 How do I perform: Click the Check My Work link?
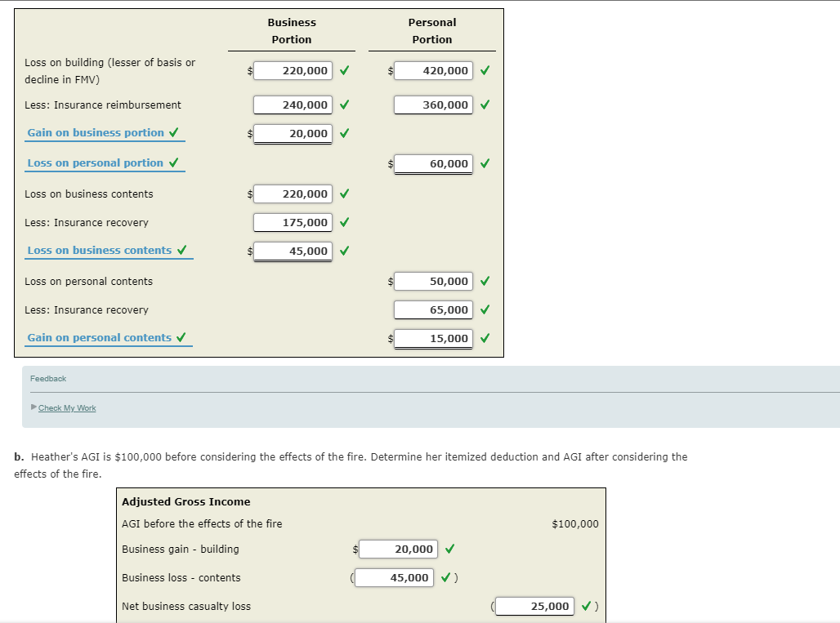[x=66, y=408]
